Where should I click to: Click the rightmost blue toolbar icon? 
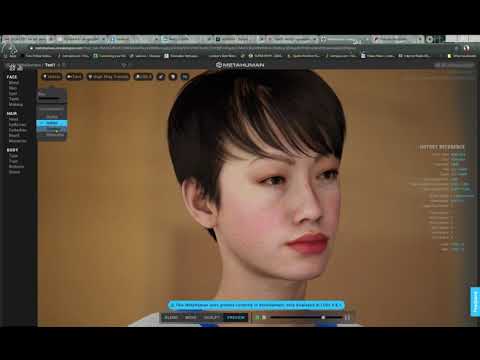click(185, 77)
